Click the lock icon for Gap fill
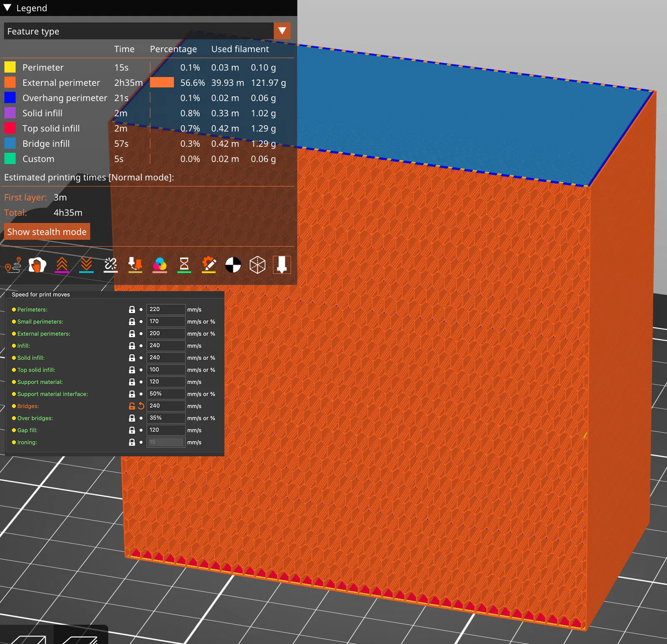This screenshot has height=644, width=667. 132,430
